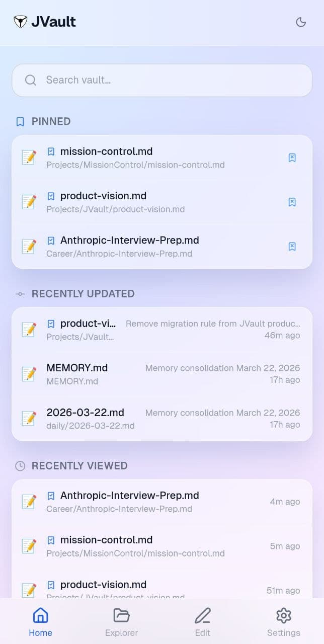Click the JVault shield logo icon
Image resolution: width=324 pixels, height=644 pixels.
click(x=20, y=21)
